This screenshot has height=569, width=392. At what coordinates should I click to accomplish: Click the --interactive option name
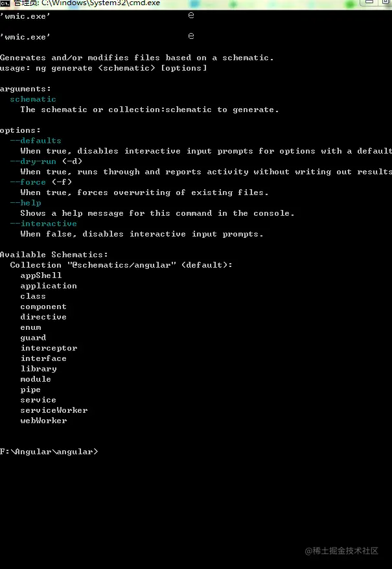pyautogui.click(x=43, y=224)
